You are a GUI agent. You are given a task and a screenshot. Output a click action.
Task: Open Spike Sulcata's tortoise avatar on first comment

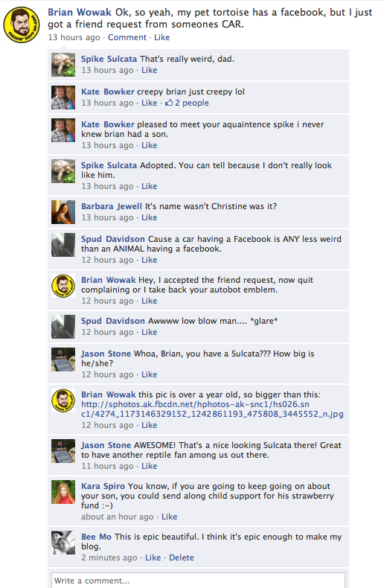pyautogui.click(x=63, y=65)
